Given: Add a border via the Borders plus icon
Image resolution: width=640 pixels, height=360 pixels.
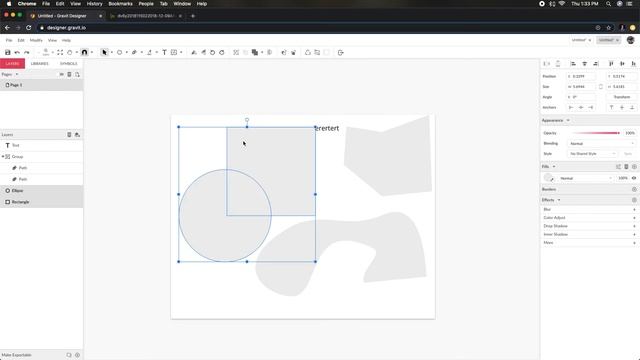Looking at the screenshot, I should 634,189.
